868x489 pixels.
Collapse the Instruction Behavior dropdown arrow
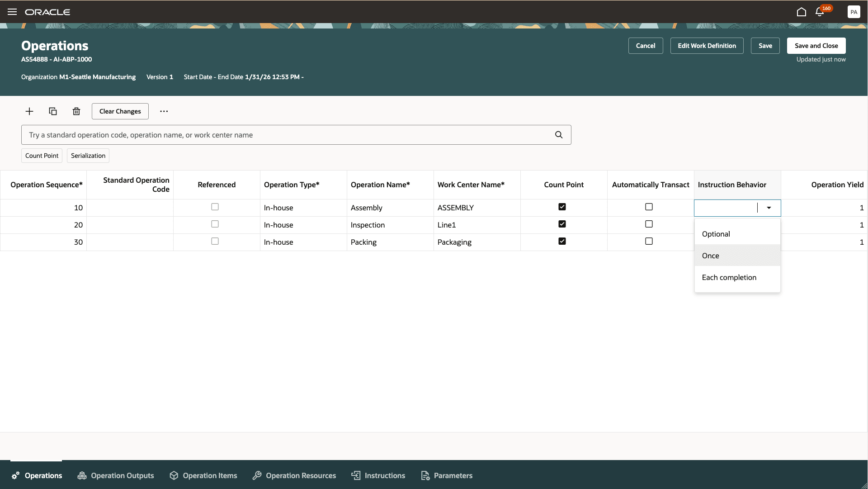click(x=769, y=208)
